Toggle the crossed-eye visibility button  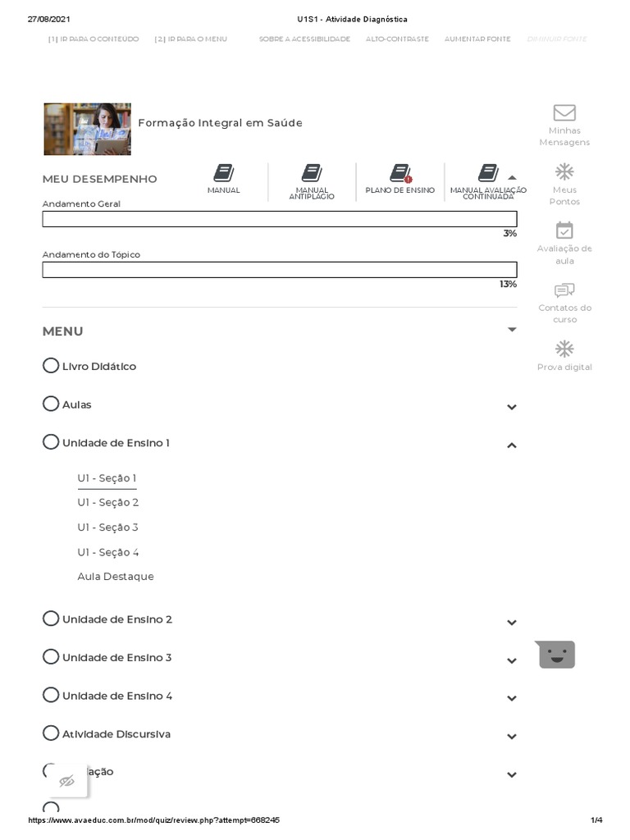coord(66,781)
